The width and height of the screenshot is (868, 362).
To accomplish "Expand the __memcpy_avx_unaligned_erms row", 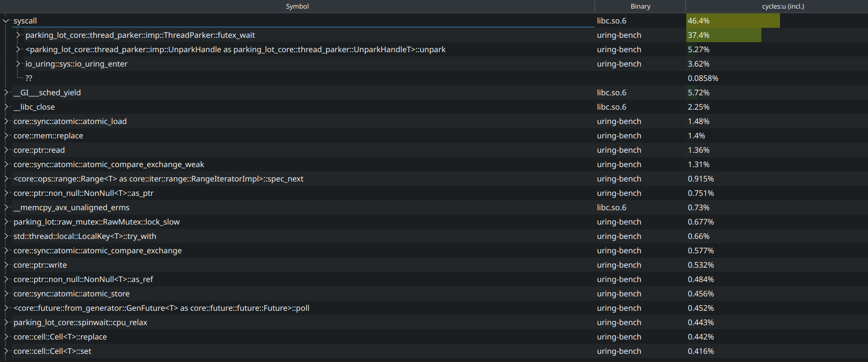I will point(6,207).
